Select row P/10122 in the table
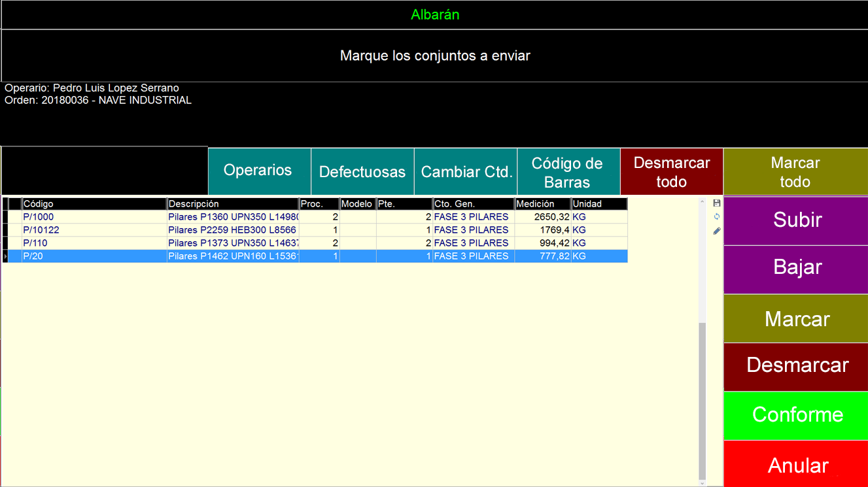868x487 pixels. click(x=92, y=230)
